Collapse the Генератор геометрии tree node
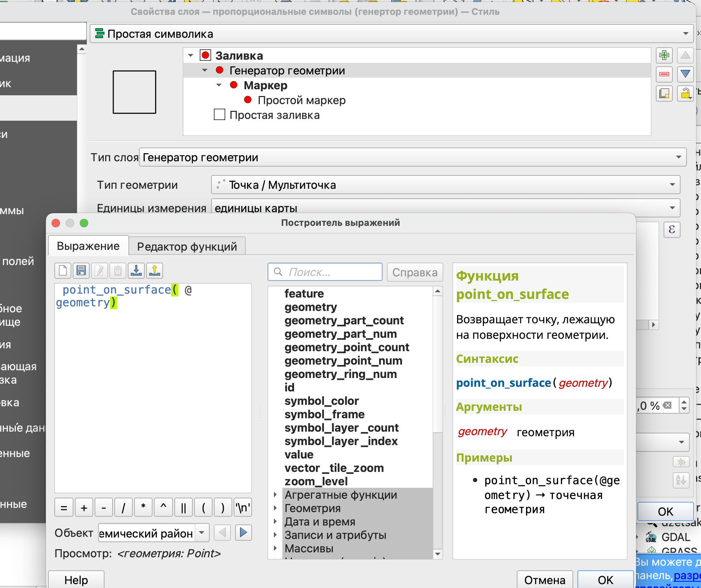Viewport: 701px width, 588px height. 205,71
